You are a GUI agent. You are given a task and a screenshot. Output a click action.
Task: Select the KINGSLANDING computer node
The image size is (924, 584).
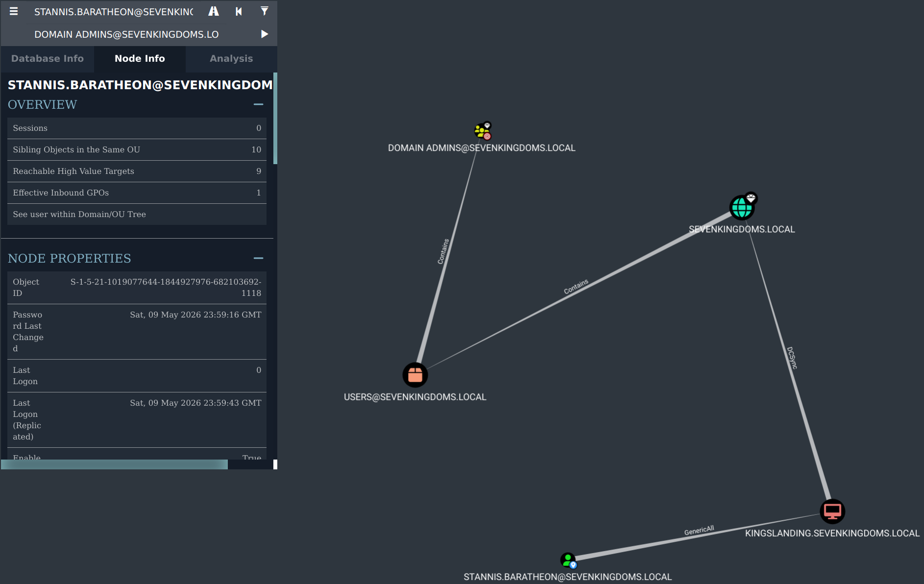click(x=832, y=511)
